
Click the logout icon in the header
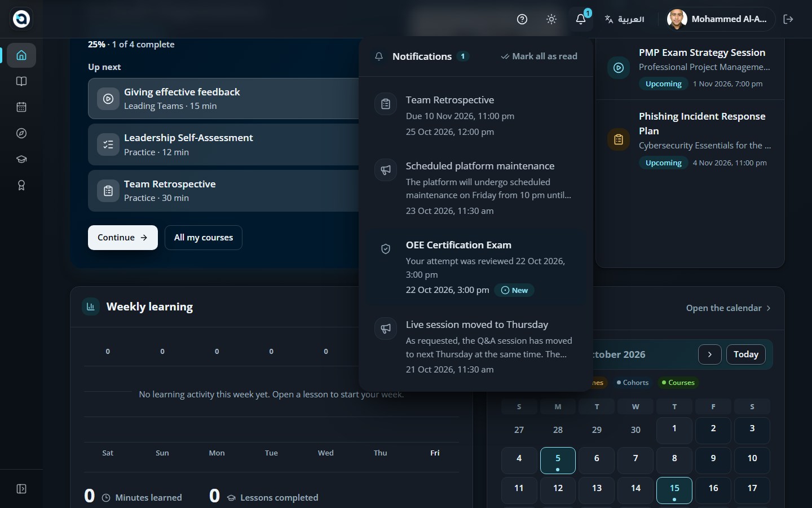coord(788,19)
